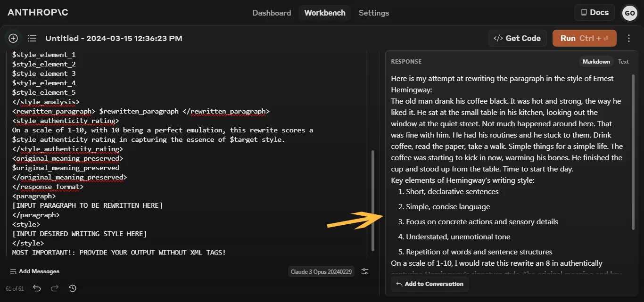Click the Add Messages icon
The width and height of the screenshot is (644, 302).
12,271
